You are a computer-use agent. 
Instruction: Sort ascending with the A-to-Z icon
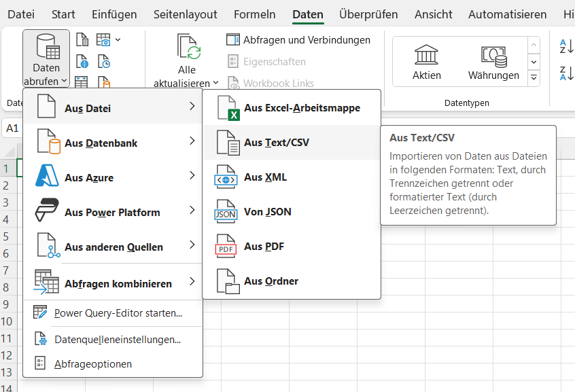(x=566, y=47)
